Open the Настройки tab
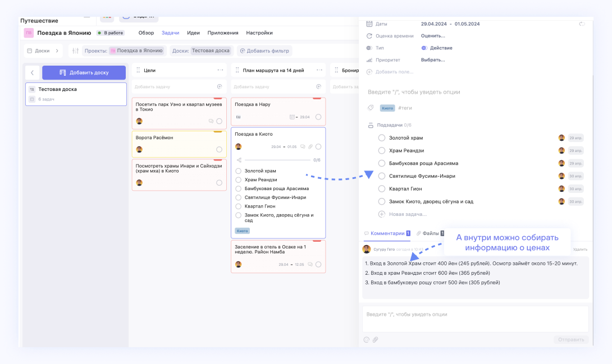This screenshot has height=364, width=612. coord(259,33)
